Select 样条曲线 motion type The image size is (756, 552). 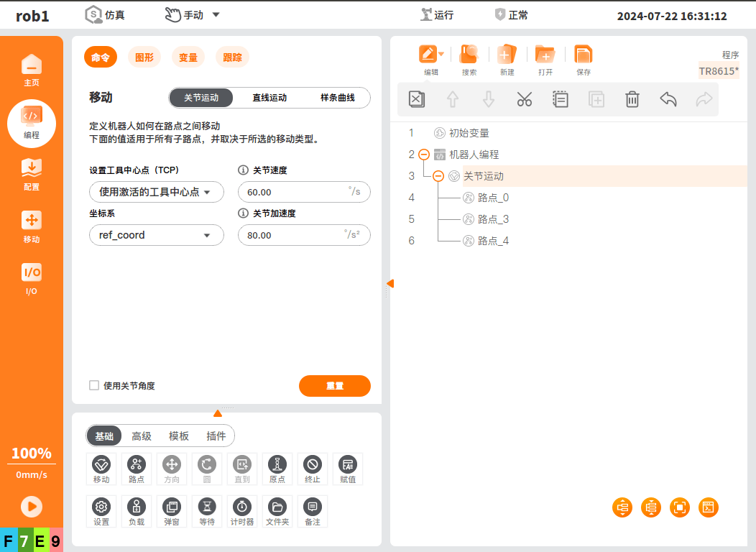pos(337,98)
